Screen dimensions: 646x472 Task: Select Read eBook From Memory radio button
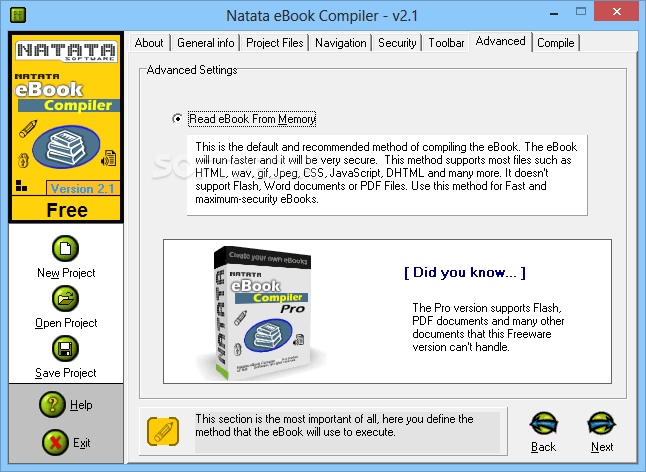pos(177,119)
